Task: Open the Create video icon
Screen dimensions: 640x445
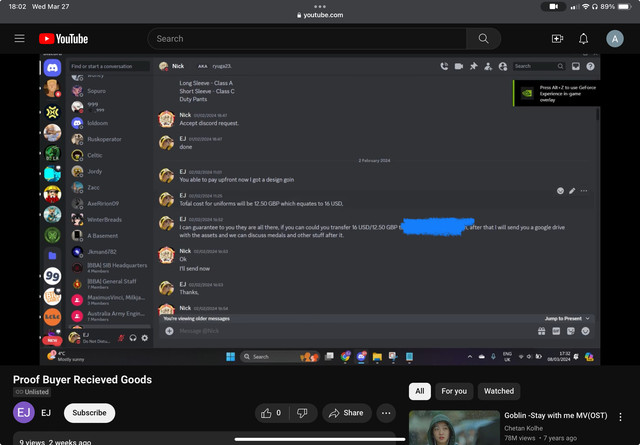Action: coord(557,39)
